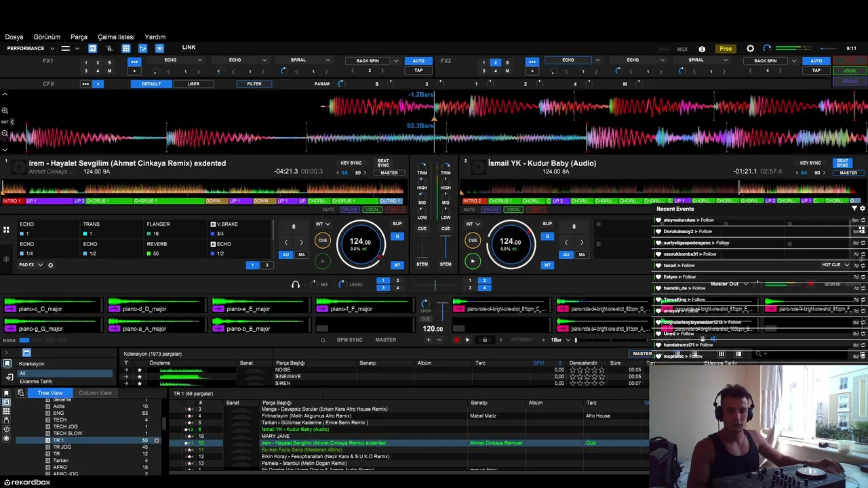Viewport: 868px width, 488px height.
Task: Open deck 1 INT loop mode dropdown
Action: pos(323,224)
